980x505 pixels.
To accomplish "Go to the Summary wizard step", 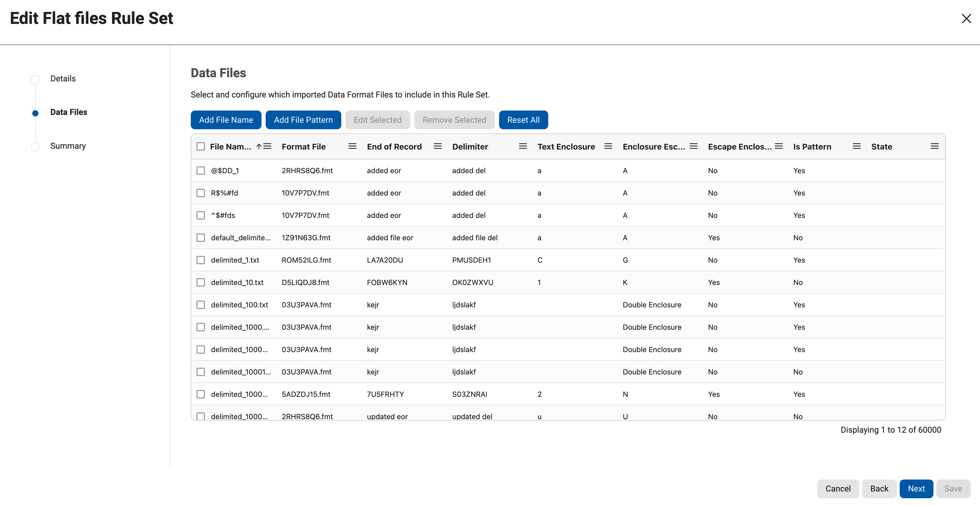I will click(x=68, y=146).
